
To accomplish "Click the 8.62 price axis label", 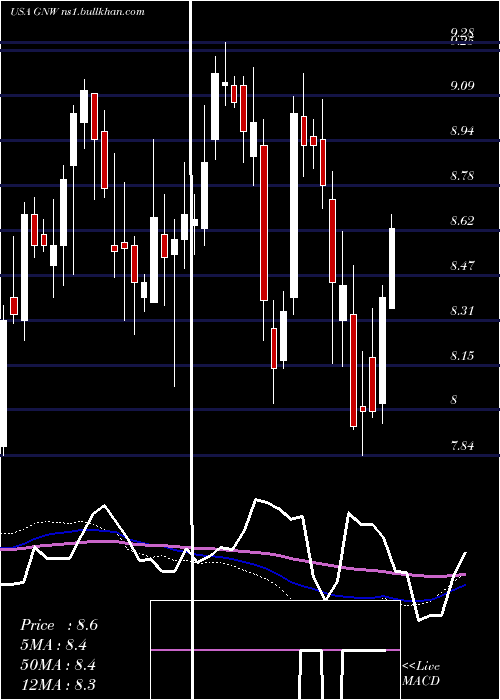I will tap(462, 221).
